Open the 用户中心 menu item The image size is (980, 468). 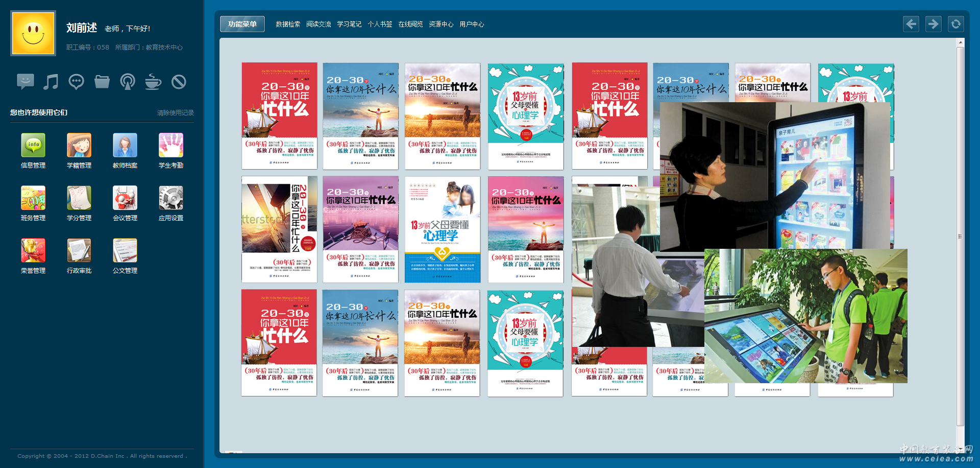point(472,24)
